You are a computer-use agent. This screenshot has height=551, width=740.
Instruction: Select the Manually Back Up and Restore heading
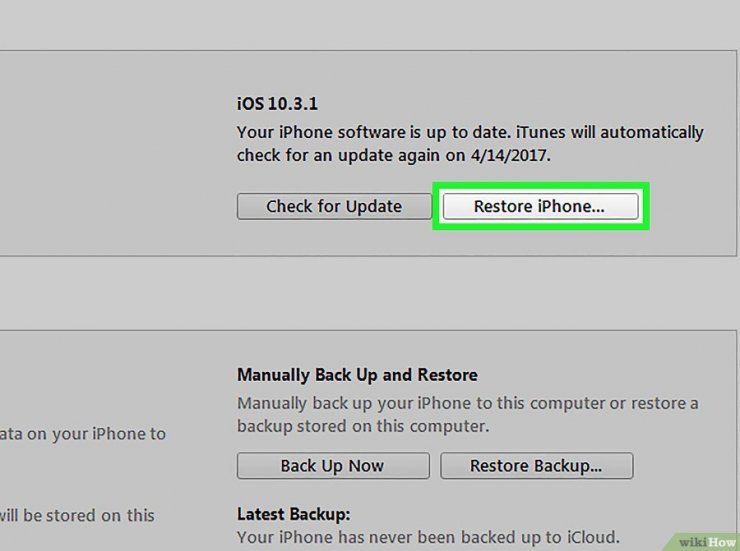[357, 375]
